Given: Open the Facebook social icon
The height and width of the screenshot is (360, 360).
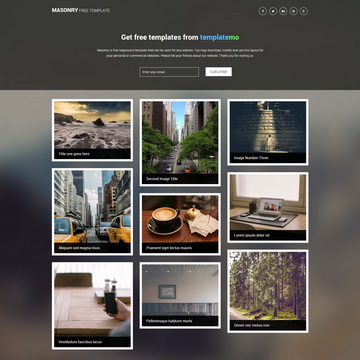Looking at the screenshot, I should pos(263,11).
